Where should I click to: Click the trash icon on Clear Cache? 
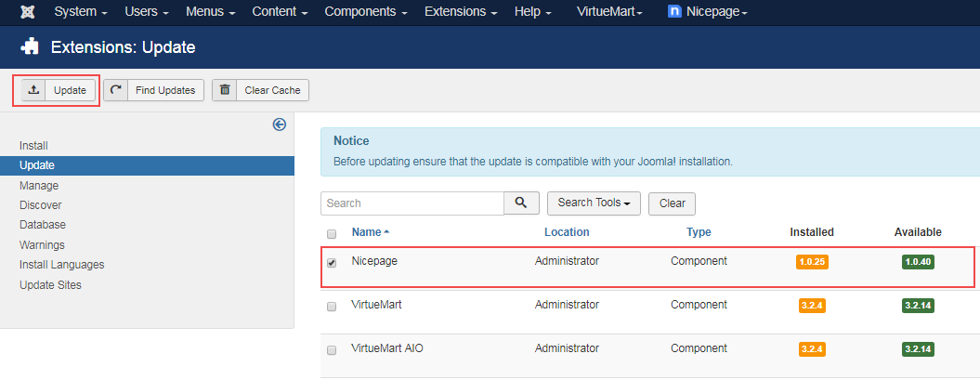(x=225, y=90)
